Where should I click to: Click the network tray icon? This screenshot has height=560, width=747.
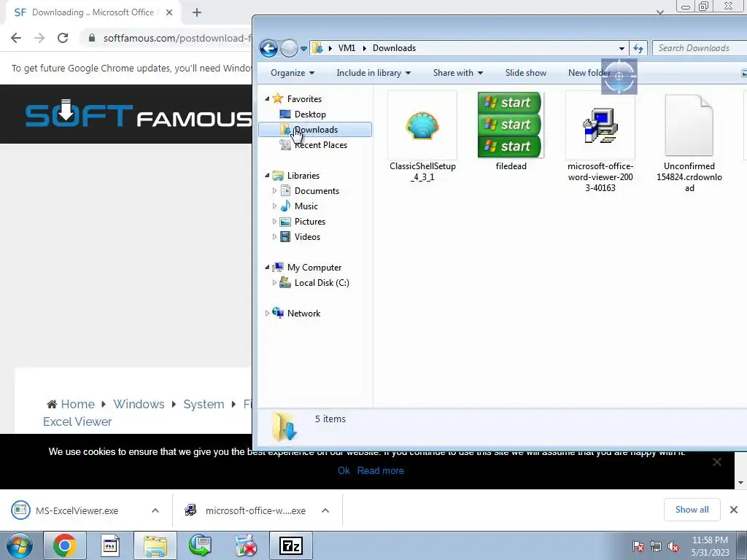(656, 547)
